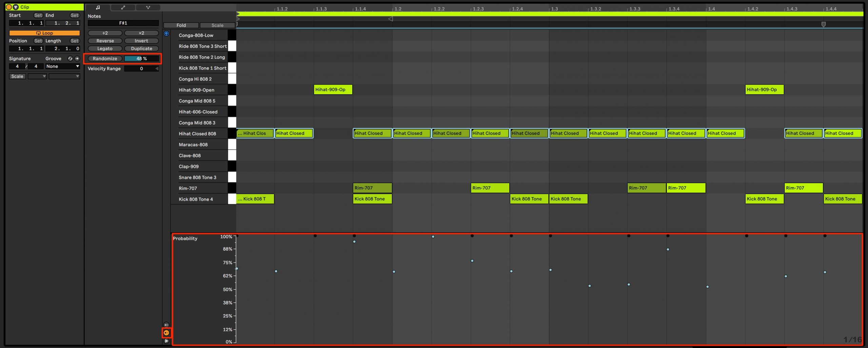Click the loop end marker on the ruler
868x348 pixels.
click(823, 24)
